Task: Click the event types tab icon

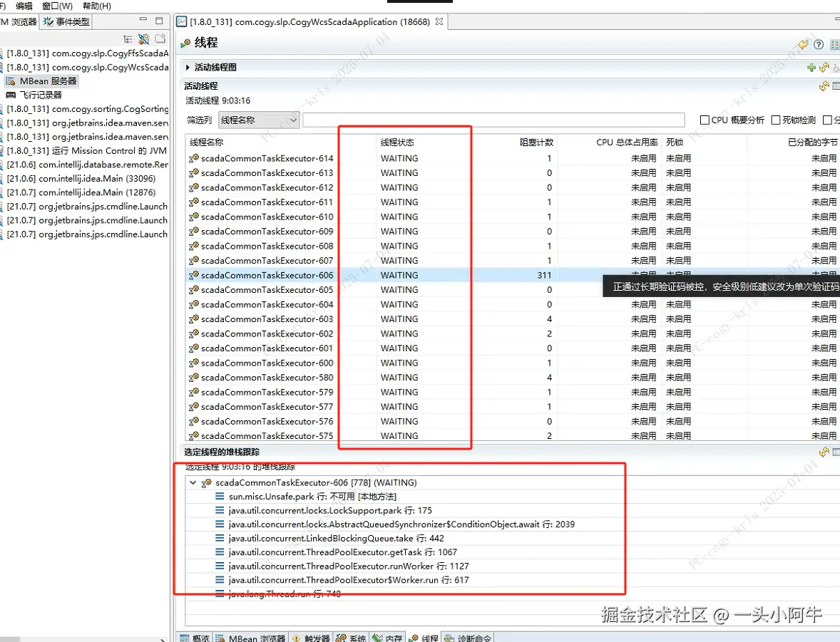Action: point(48,22)
